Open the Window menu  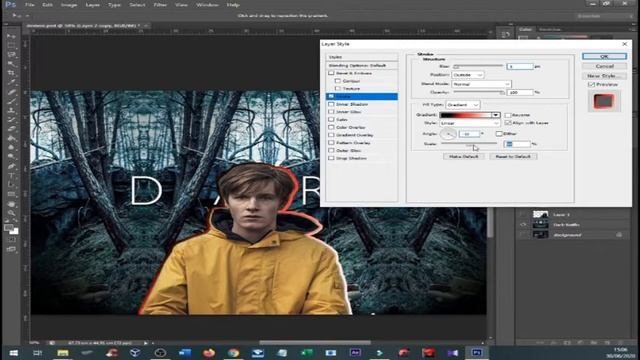click(207, 5)
